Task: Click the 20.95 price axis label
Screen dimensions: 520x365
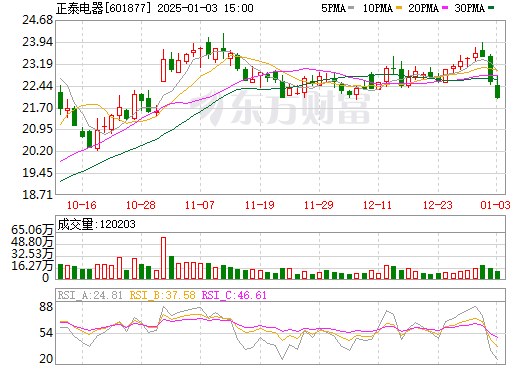Action: (x=37, y=129)
